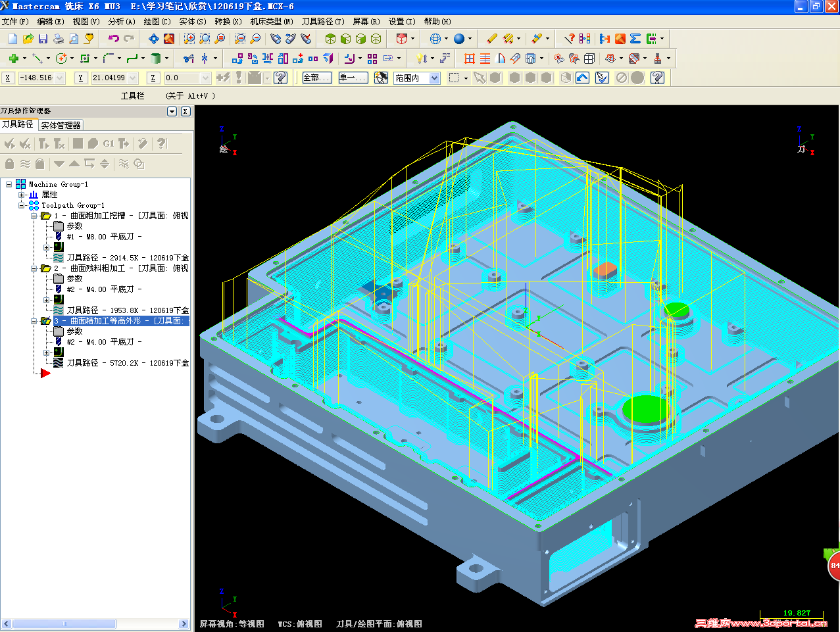Click the 单一... select single button
This screenshot has width=840, height=632.
(x=352, y=78)
